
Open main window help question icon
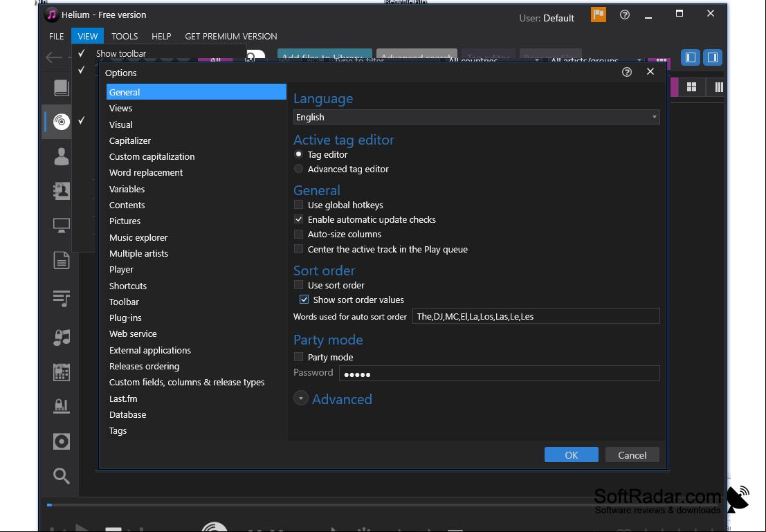point(624,15)
